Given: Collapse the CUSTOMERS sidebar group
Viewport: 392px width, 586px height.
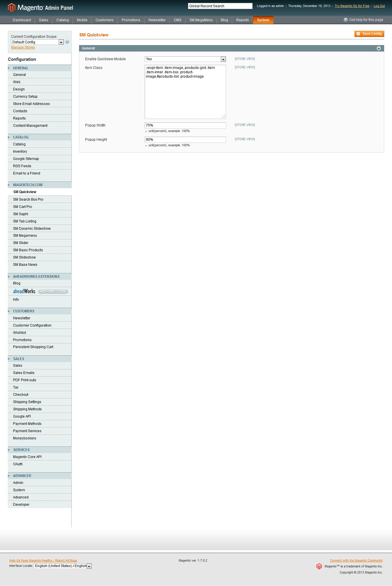Looking at the screenshot, I should [x=40, y=311].
